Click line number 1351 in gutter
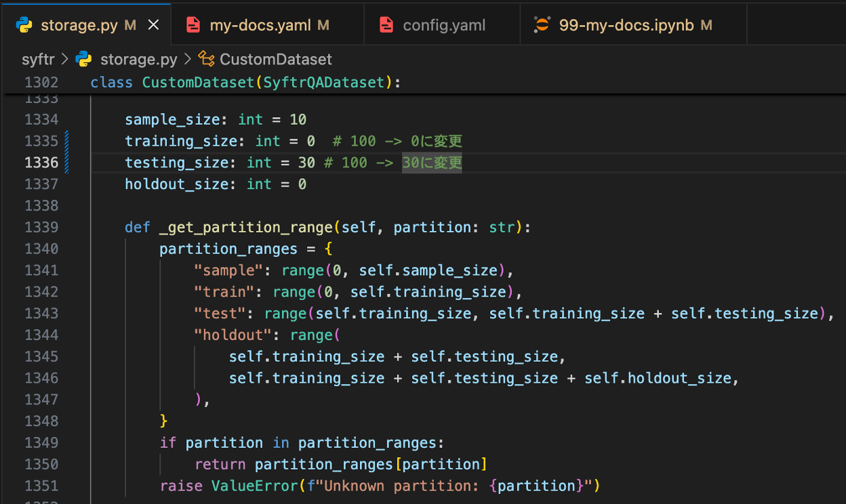The image size is (846, 504). pos(41,486)
